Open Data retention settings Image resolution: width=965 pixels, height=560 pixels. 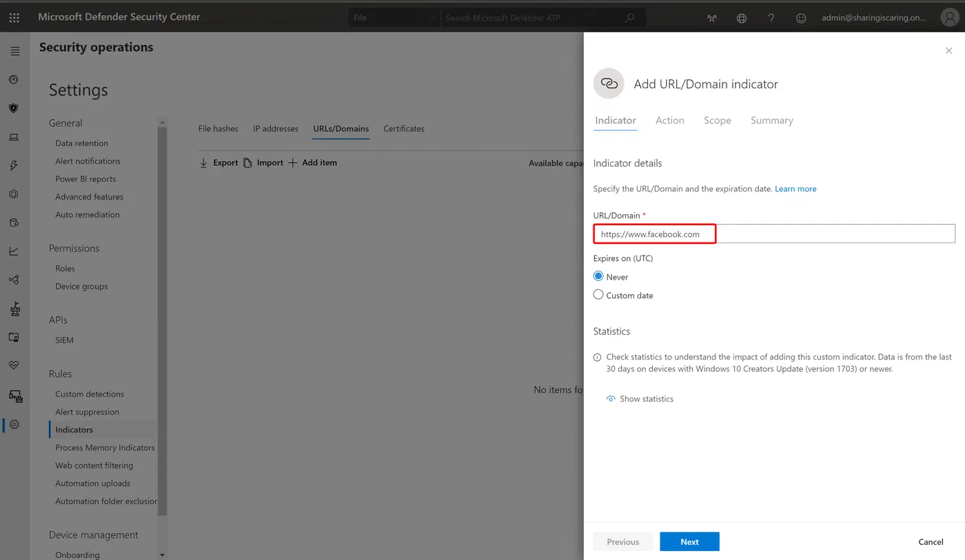pyautogui.click(x=82, y=143)
